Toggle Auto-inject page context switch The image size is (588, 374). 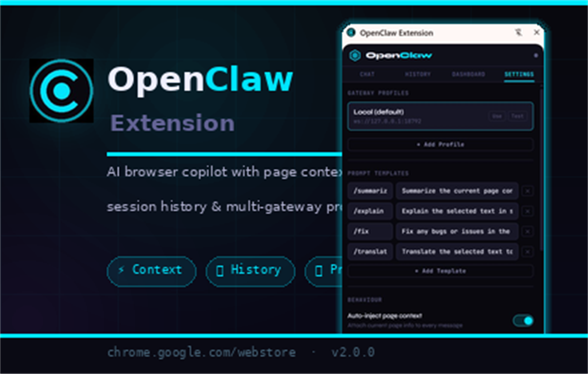click(x=523, y=321)
